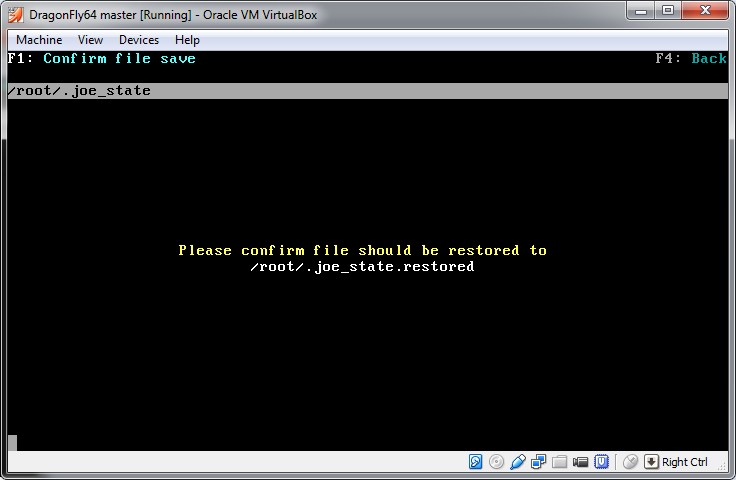Click the F1 Confirm file save option
736x480 pixels.
click(101, 59)
